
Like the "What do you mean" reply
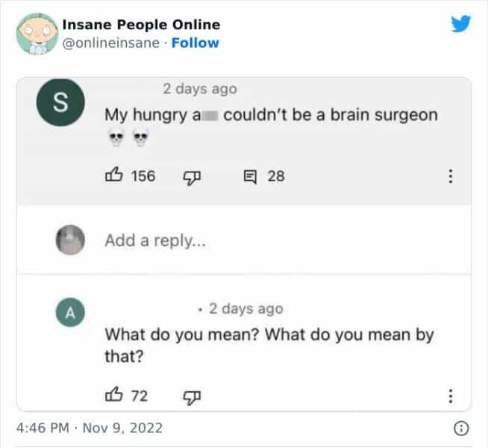(x=114, y=396)
